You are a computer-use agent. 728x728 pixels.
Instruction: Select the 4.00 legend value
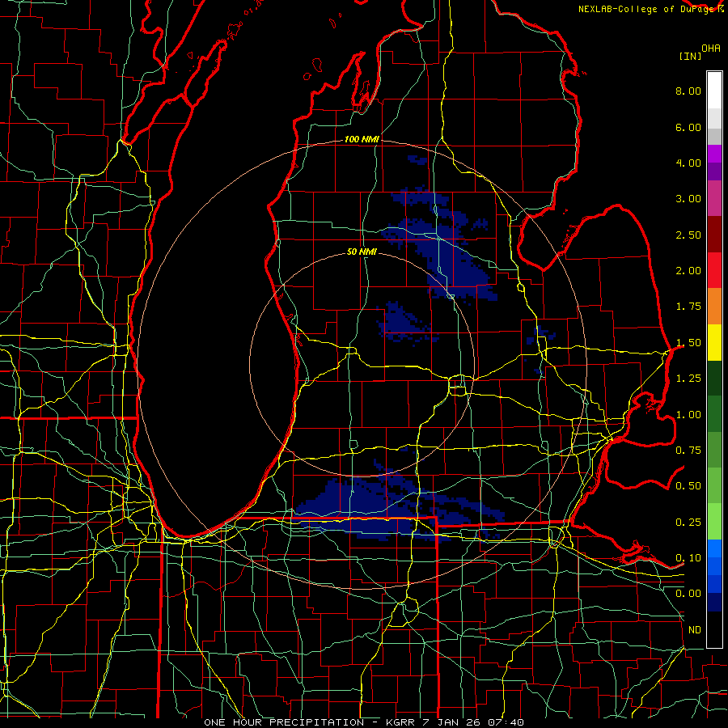pos(688,163)
